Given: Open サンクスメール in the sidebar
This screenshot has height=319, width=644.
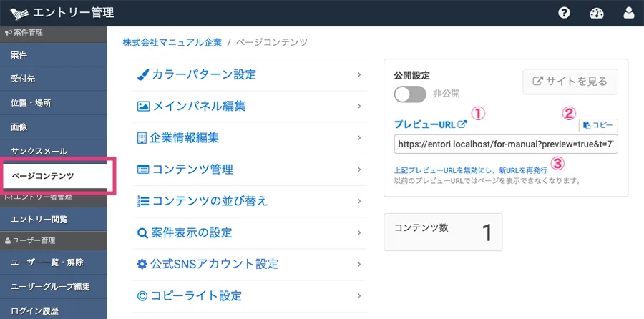Looking at the screenshot, I should coord(39,152).
